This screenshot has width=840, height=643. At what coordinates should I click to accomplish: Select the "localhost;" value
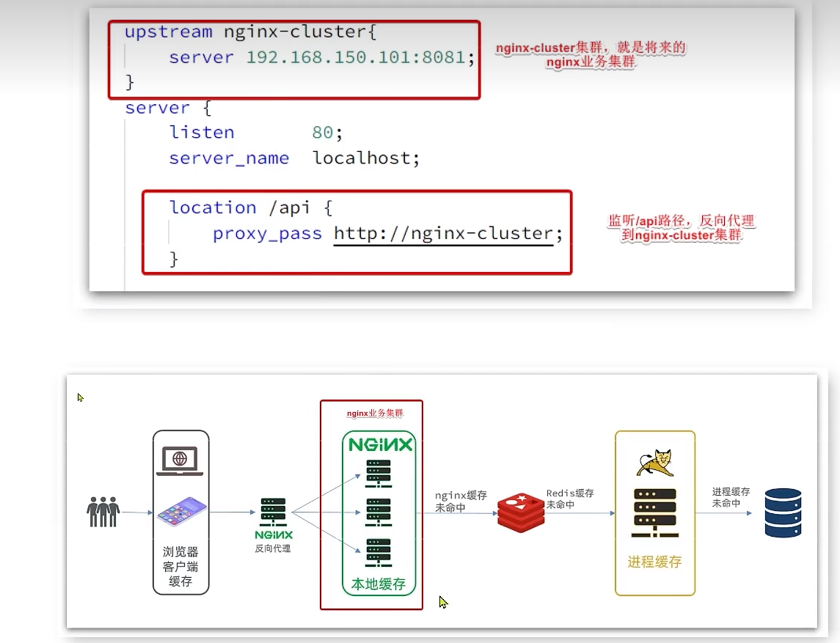point(366,158)
